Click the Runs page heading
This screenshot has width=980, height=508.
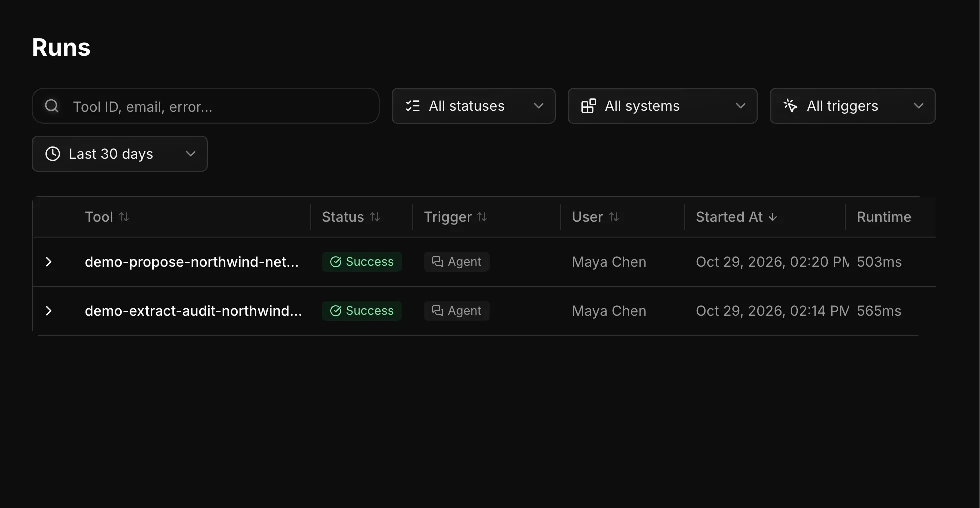pos(61,48)
